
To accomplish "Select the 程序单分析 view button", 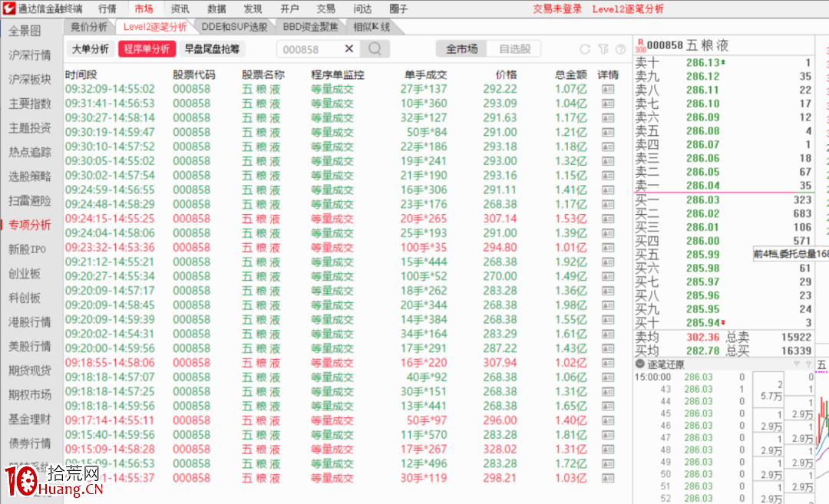I will [x=147, y=49].
